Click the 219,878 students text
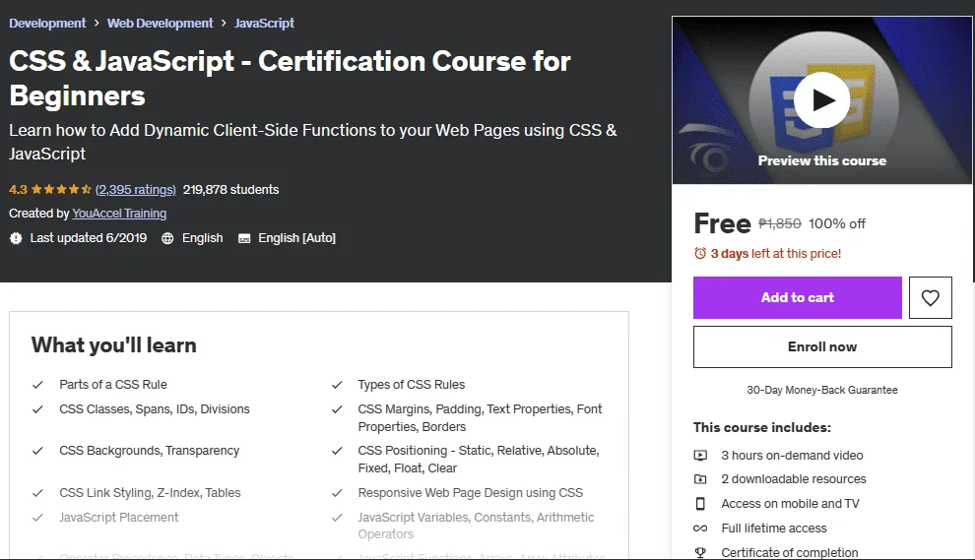The width and height of the screenshot is (975, 560). (230, 190)
